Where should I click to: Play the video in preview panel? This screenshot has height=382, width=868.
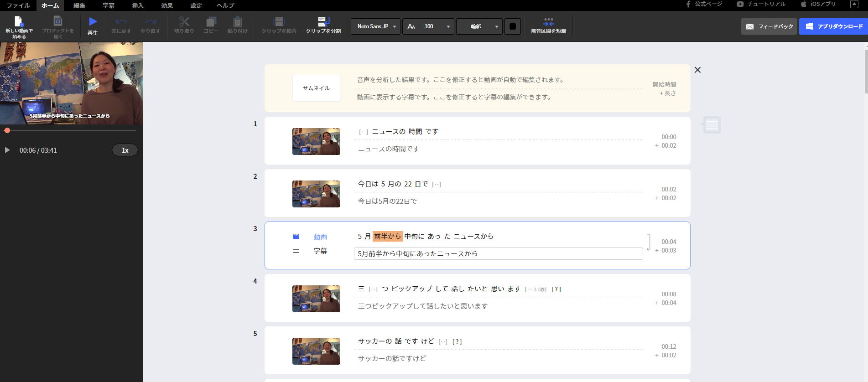pyautogui.click(x=7, y=150)
